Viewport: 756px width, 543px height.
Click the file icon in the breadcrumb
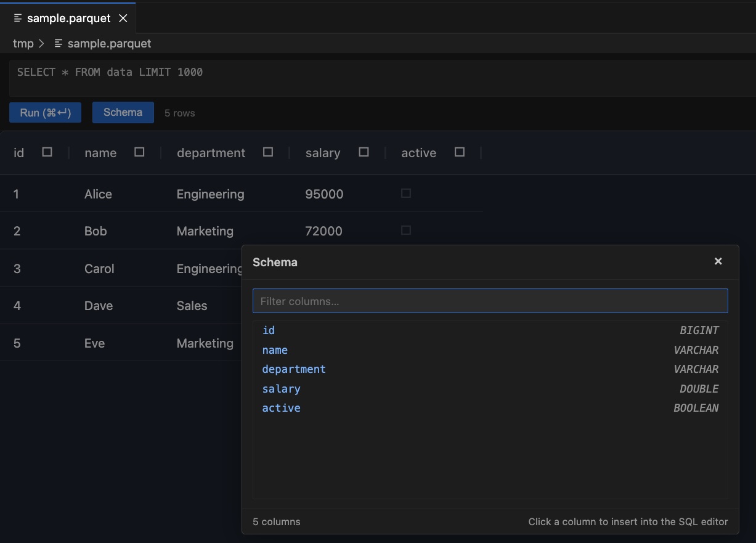59,44
